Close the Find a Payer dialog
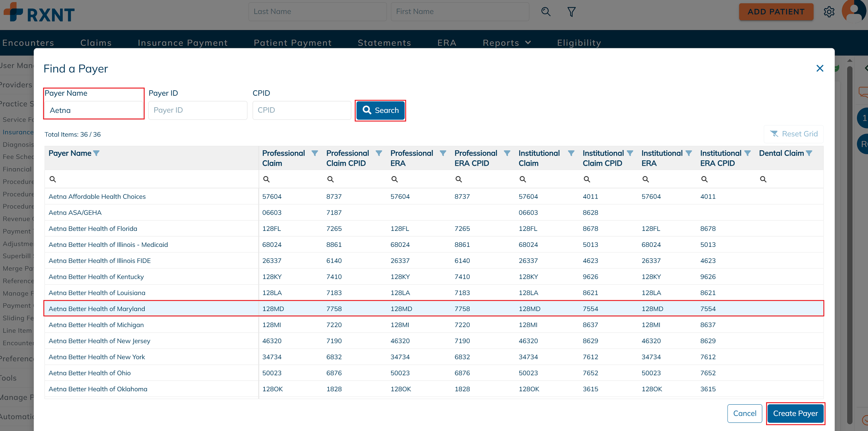Image resolution: width=868 pixels, height=431 pixels. click(x=820, y=68)
